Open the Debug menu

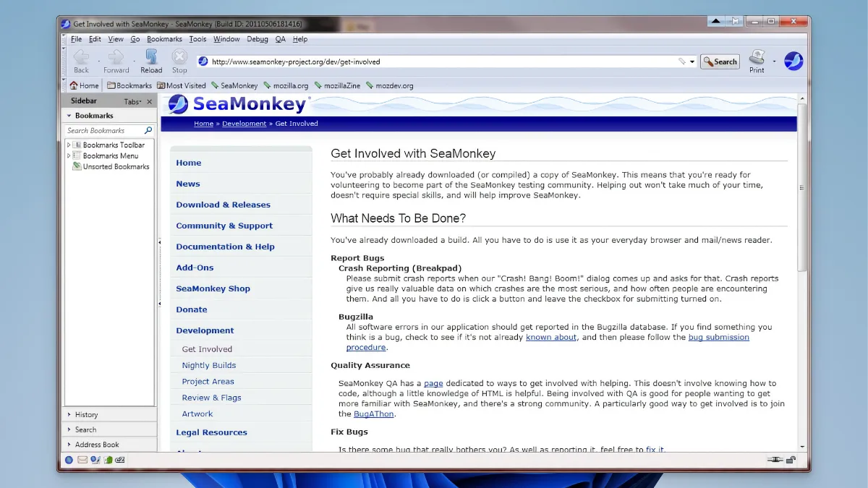257,39
